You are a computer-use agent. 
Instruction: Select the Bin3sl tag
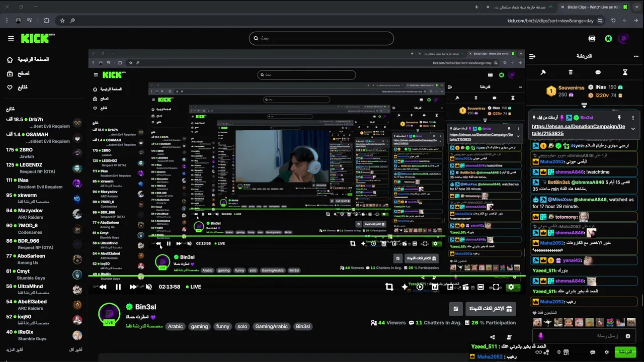303,326
